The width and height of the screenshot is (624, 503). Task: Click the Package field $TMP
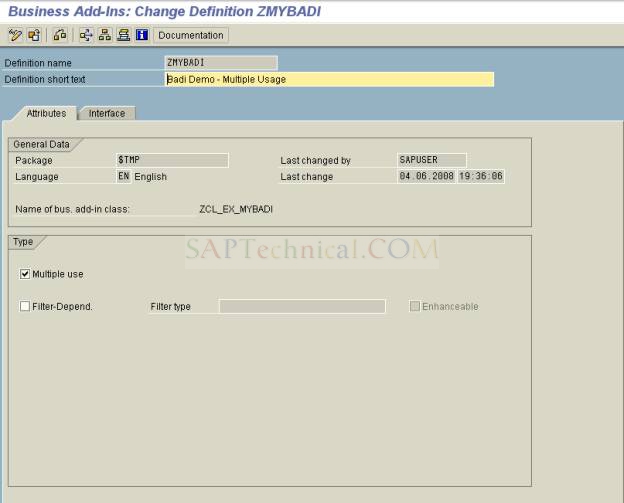[172, 160]
